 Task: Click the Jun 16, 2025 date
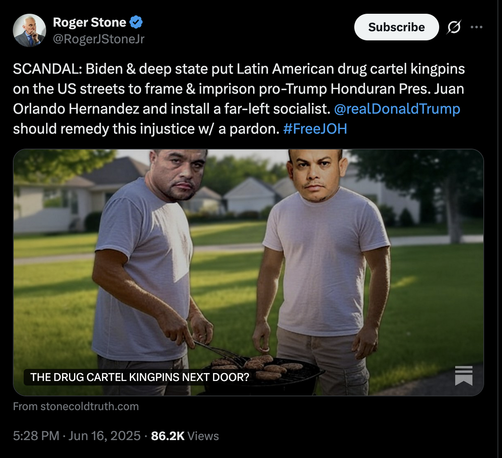104,436
